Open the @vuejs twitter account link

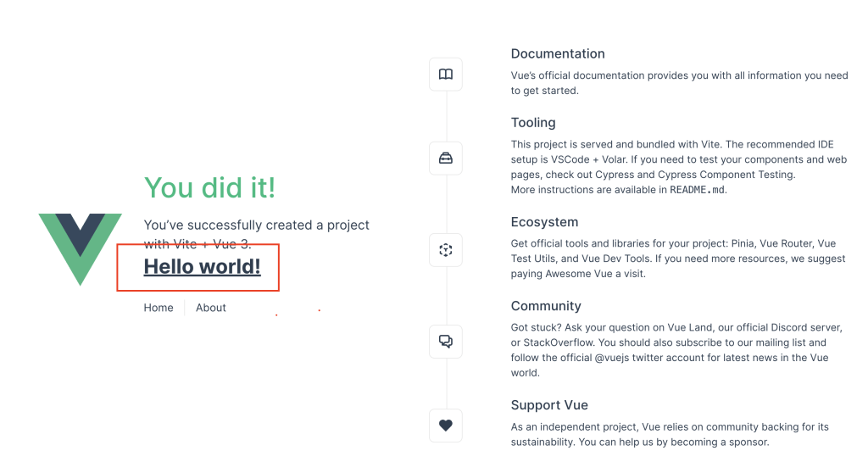point(647,358)
